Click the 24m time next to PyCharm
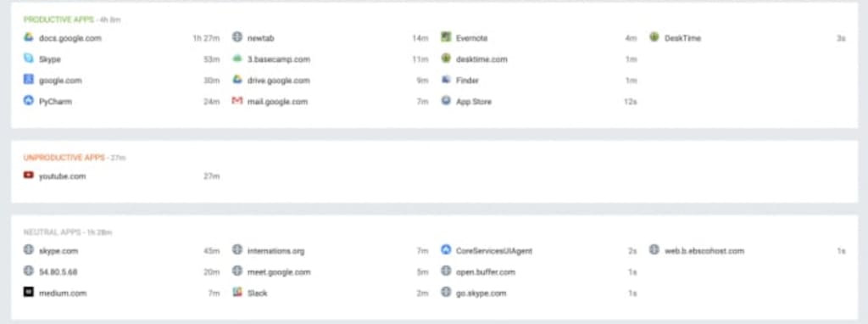The width and height of the screenshot is (868, 324). pyautogui.click(x=212, y=102)
